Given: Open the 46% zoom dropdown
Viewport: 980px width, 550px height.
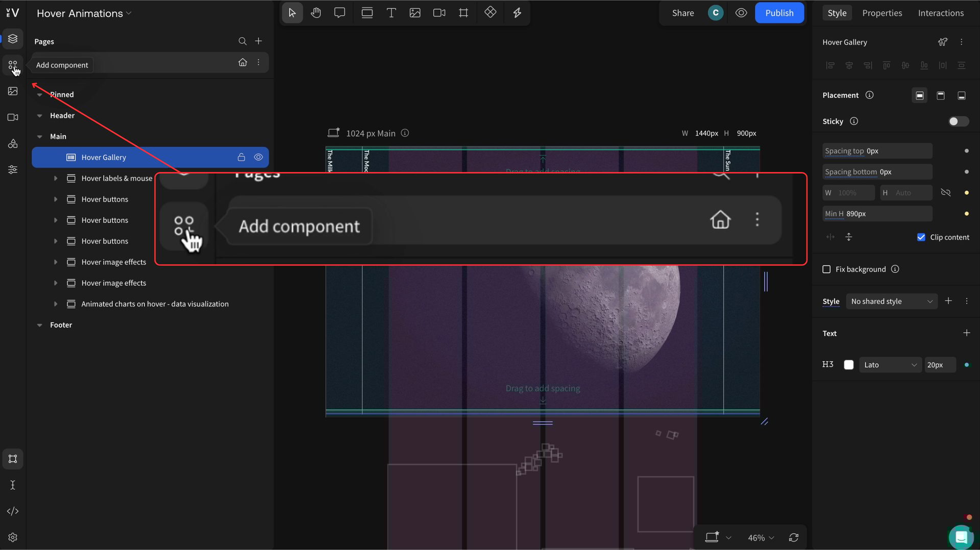Looking at the screenshot, I should click(x=761, y=538).
